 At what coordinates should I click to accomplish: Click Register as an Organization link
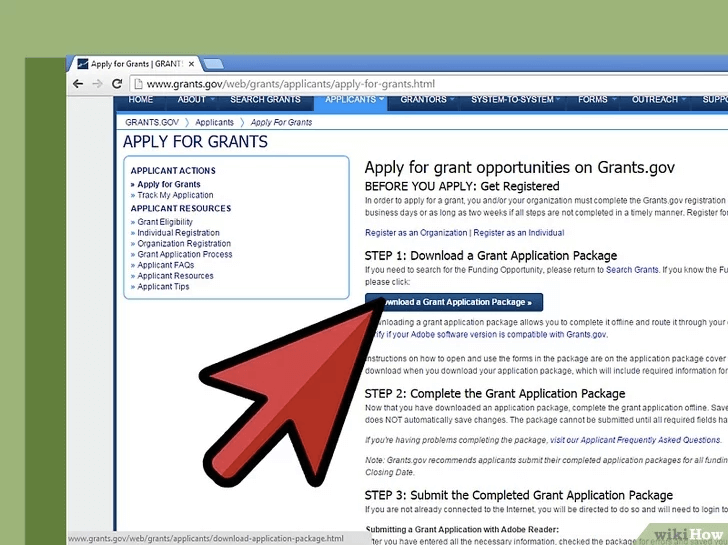click(x=416, y=233)
